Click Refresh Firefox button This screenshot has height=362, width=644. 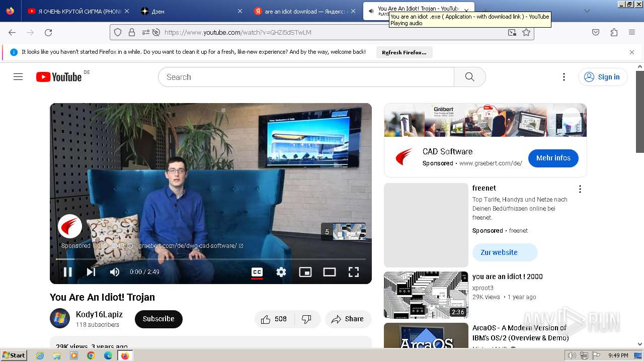404,52
